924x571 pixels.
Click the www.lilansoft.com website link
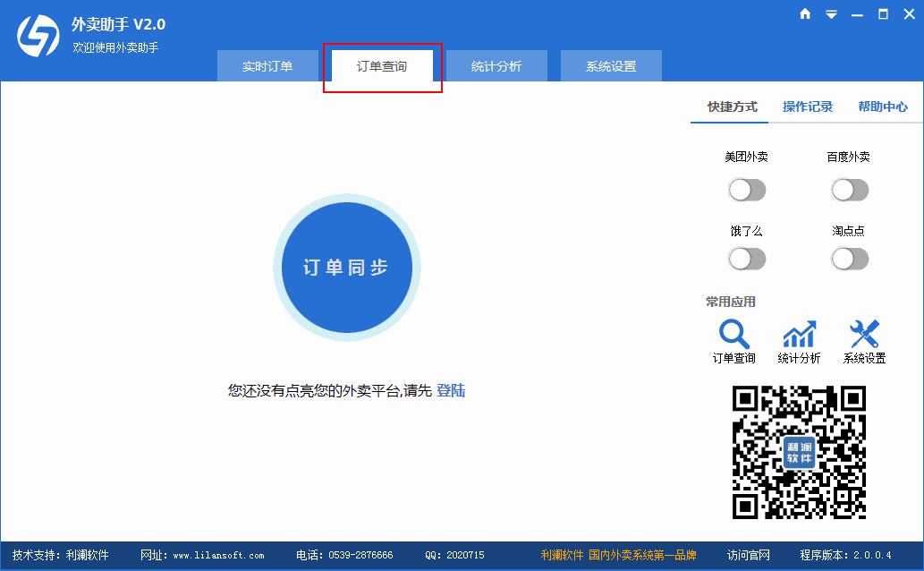click(218, 555)
